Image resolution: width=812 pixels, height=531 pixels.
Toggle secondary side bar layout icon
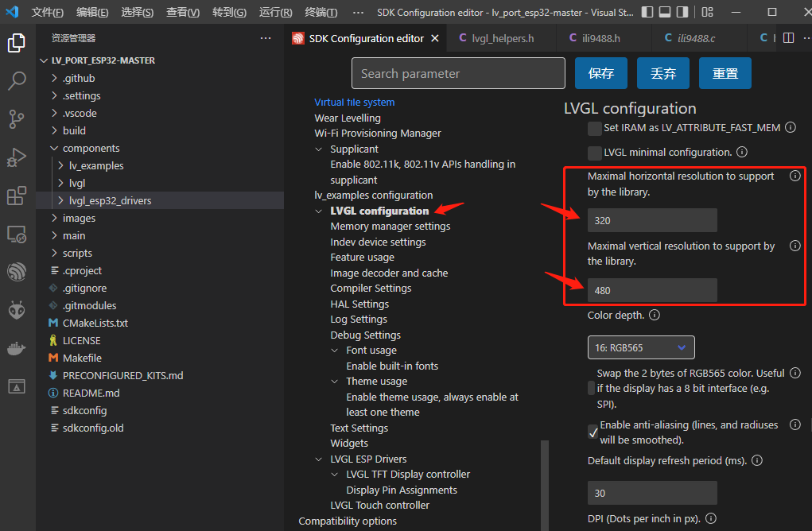[682, 12]
